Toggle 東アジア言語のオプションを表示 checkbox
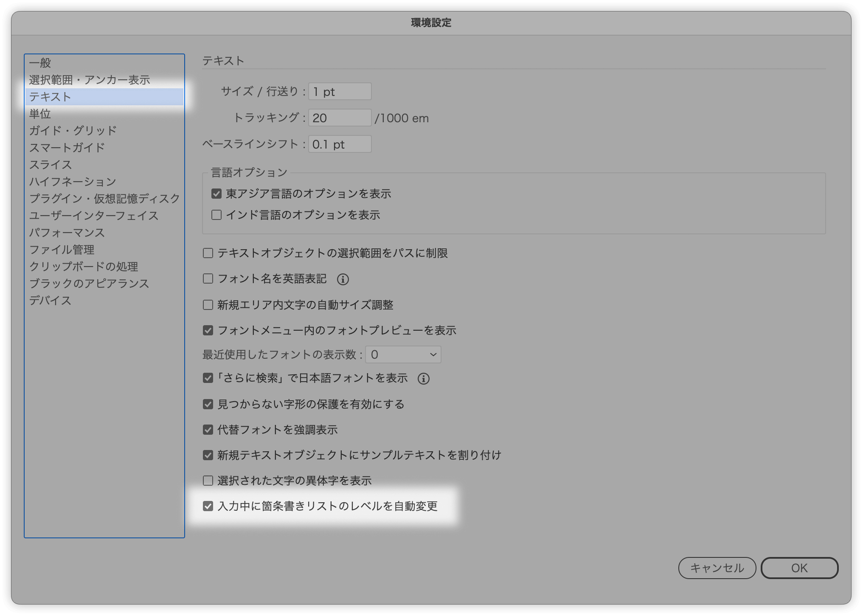 tap(216, 194)
